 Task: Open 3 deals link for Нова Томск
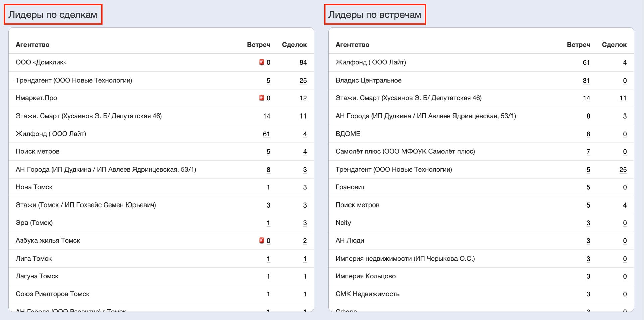click(305, 187)
